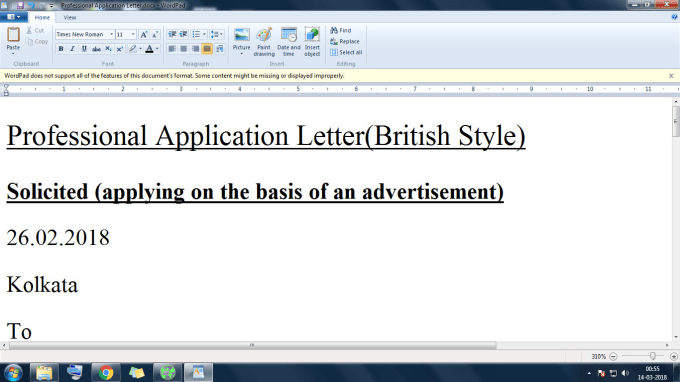
Task: Click the Decrease indent icon
Action: (x=172, y=34)
